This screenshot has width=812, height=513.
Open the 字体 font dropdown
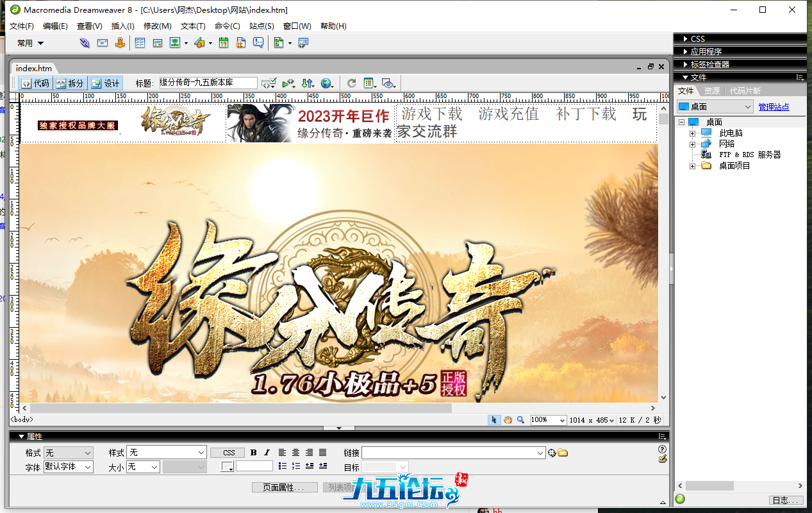[68, 467]
